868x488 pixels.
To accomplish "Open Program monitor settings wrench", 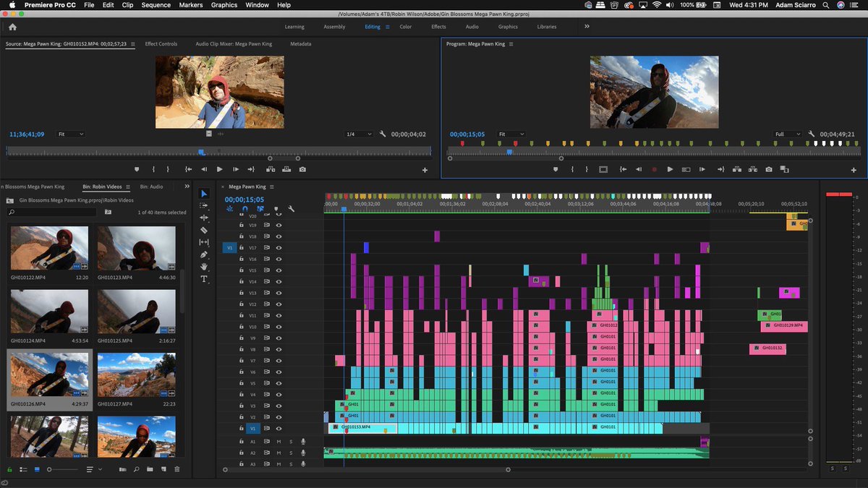I will (812, 134).
